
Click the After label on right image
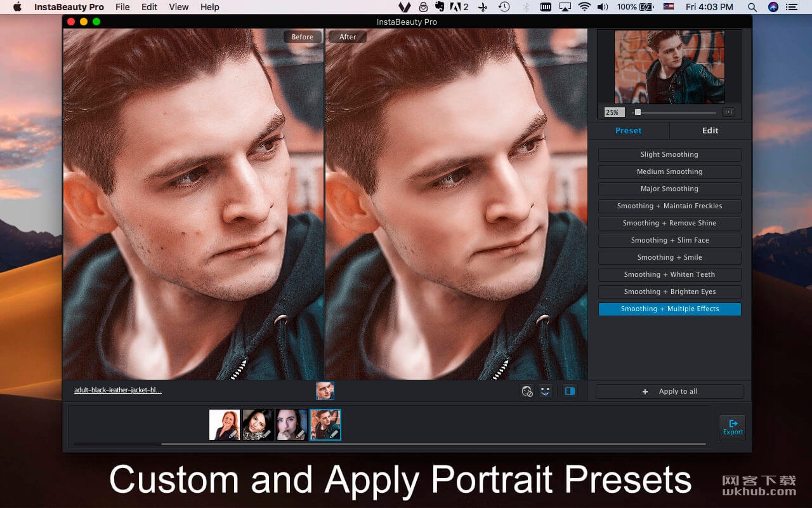tap(348, 37)
